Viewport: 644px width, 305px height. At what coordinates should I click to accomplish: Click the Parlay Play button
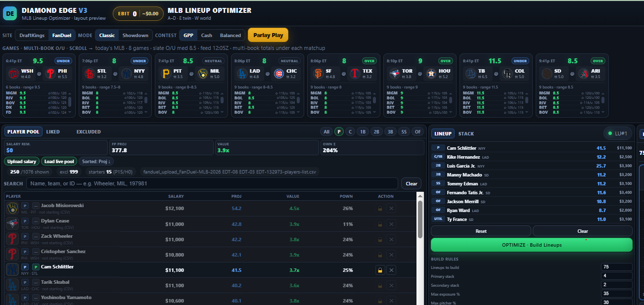click(x=268, y=35)
